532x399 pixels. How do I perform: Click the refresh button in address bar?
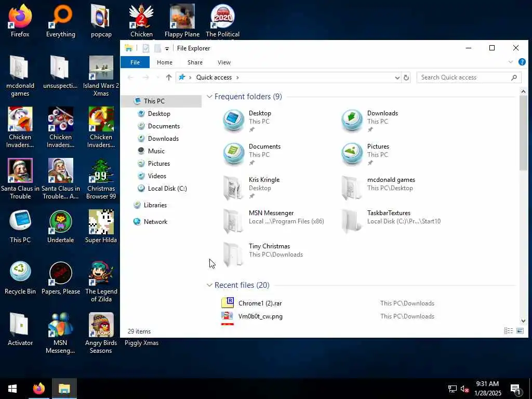point(406,77)
